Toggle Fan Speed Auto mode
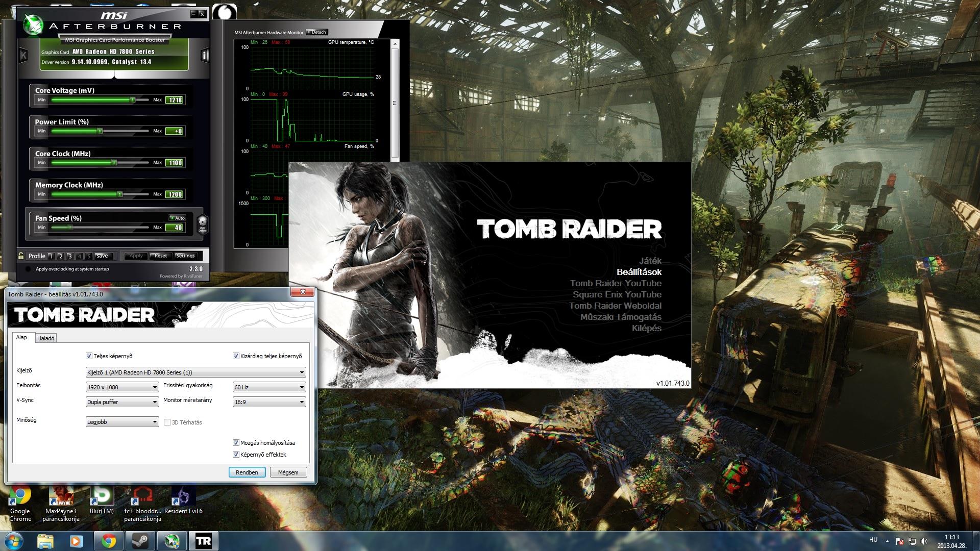Image resolution: width=980 pixels, height=551 pixels. coord(178,218)
